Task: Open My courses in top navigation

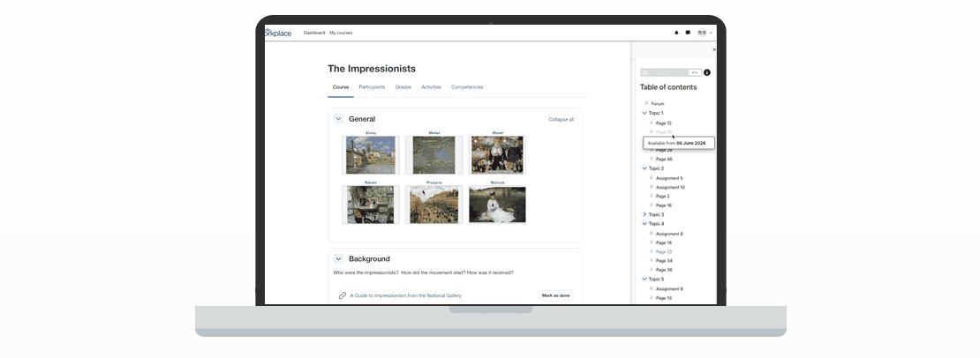Action: pyautogui.click(x=341, y=33)
